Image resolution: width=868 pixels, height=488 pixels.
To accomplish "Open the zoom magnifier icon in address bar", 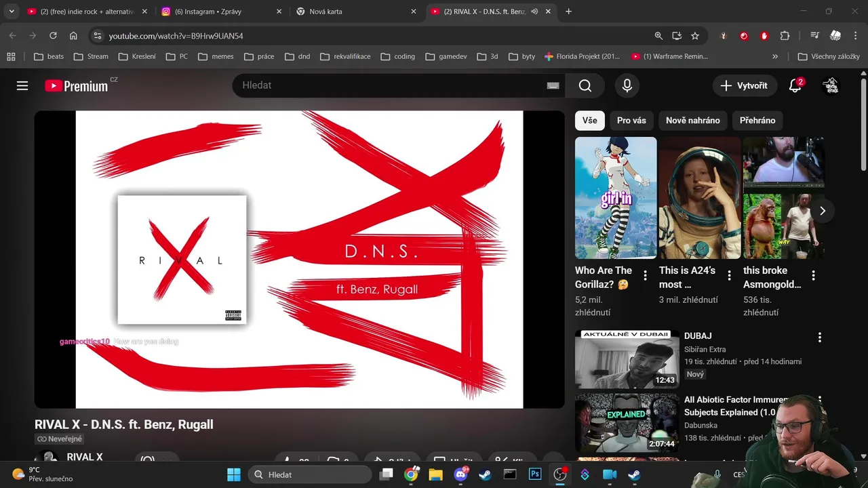I will 658,36.
